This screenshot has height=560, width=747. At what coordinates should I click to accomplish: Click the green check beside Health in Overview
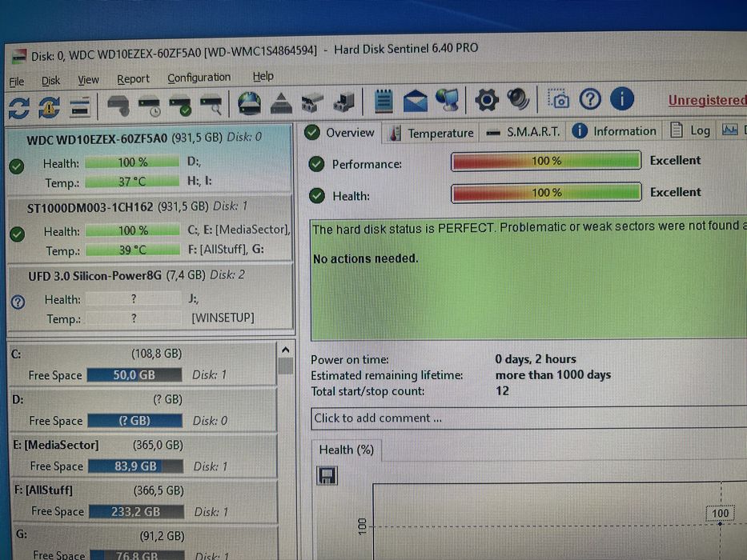[x=316, y=196]
